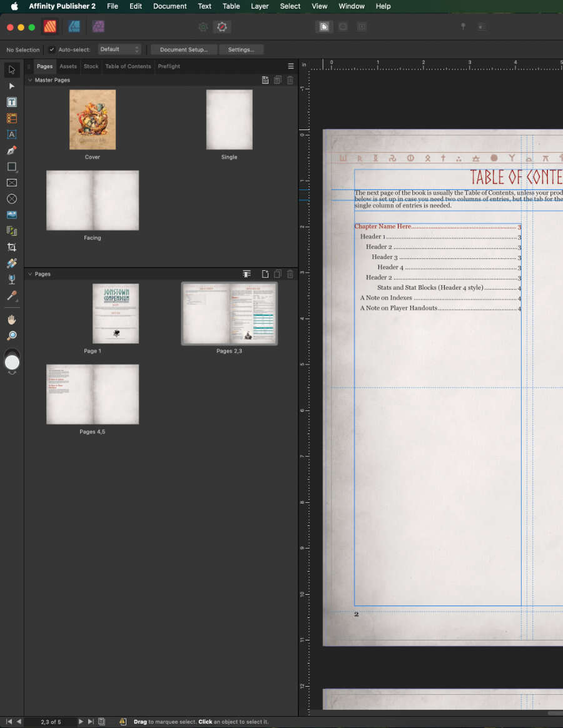Select the Pages 4,5 spread thumbnail
Screen dimensions: 563x728
(92, 394)
